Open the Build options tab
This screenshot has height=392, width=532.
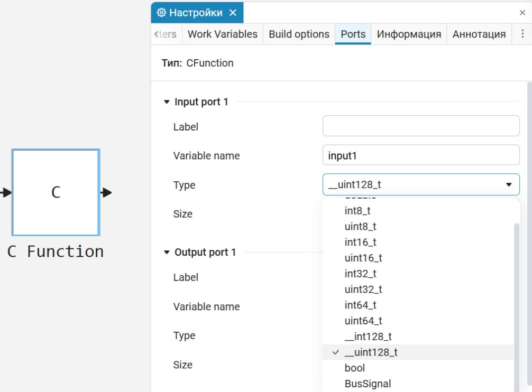[x=299, y=34]
